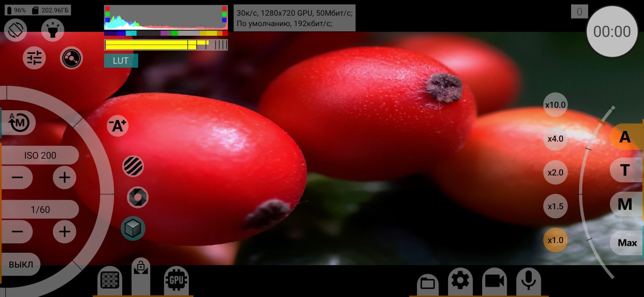Select the M manual focus tab

tap(626, 204)
